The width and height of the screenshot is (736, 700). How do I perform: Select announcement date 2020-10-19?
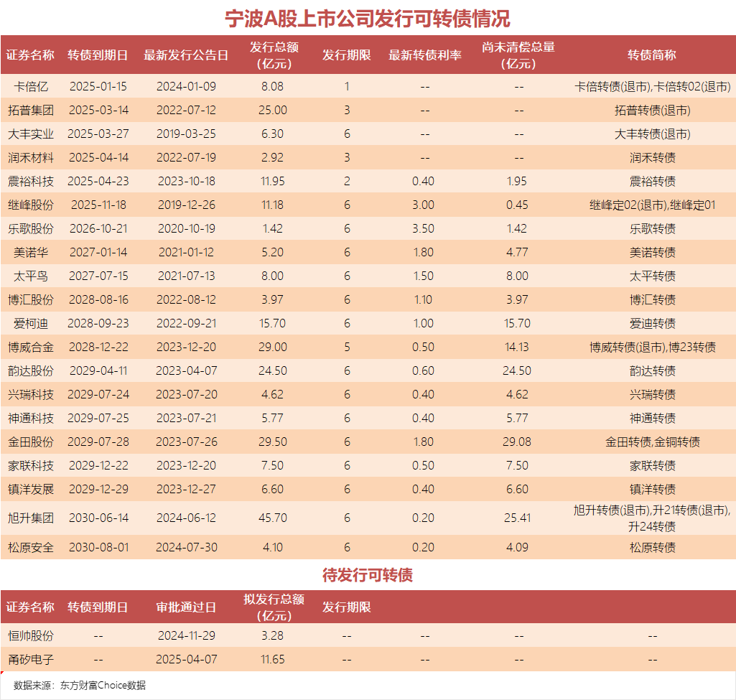tap(186, 228)
